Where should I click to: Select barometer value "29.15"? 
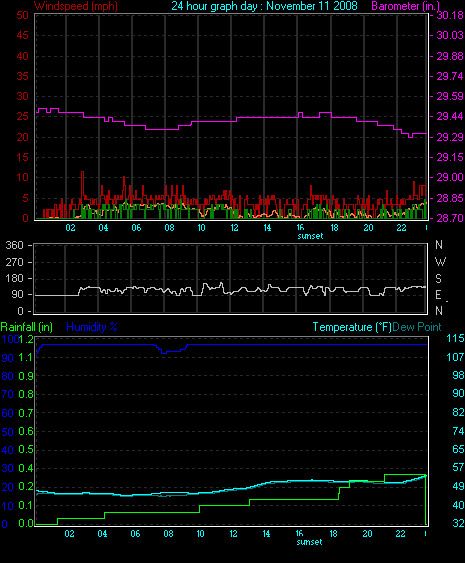point(450,157)
